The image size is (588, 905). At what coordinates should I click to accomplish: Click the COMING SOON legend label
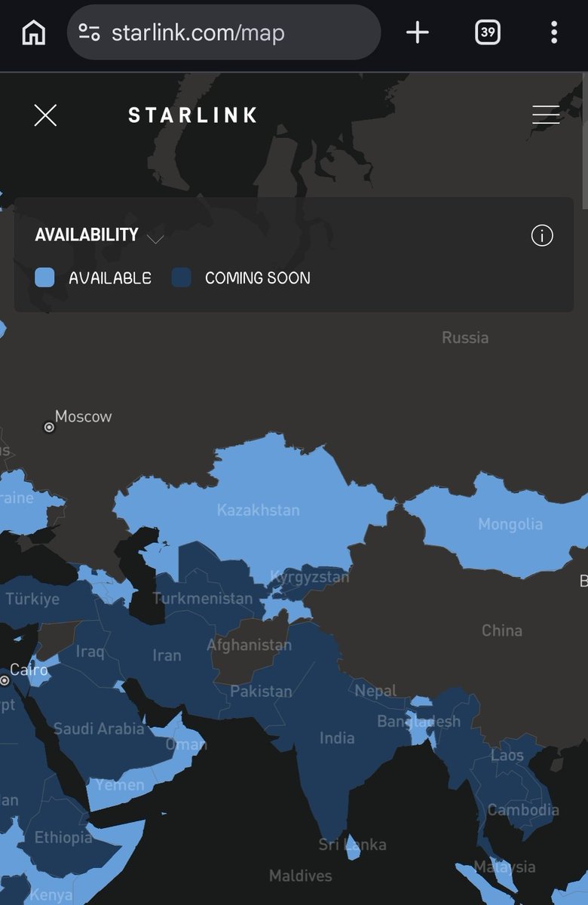click(258, 278)
